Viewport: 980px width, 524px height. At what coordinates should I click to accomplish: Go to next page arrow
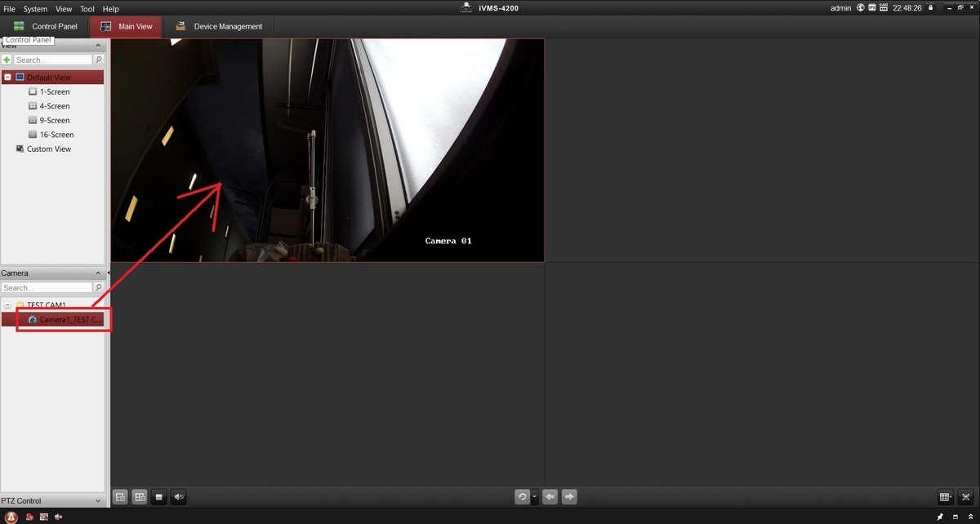point(570,496)
